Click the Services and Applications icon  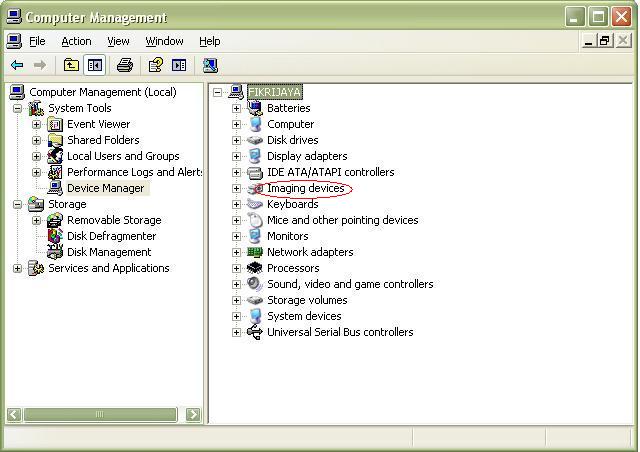tap(36, 268)
